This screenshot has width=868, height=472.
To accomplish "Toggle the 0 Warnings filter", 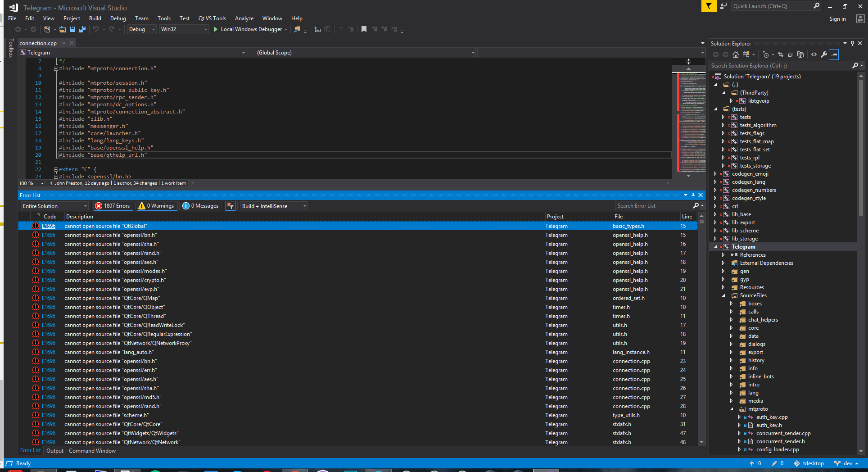I will tap(156, 206).
